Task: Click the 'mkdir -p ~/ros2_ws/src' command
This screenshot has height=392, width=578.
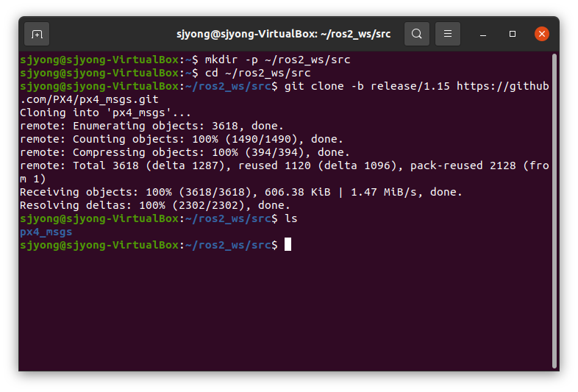Action: [x=277, y=60]
